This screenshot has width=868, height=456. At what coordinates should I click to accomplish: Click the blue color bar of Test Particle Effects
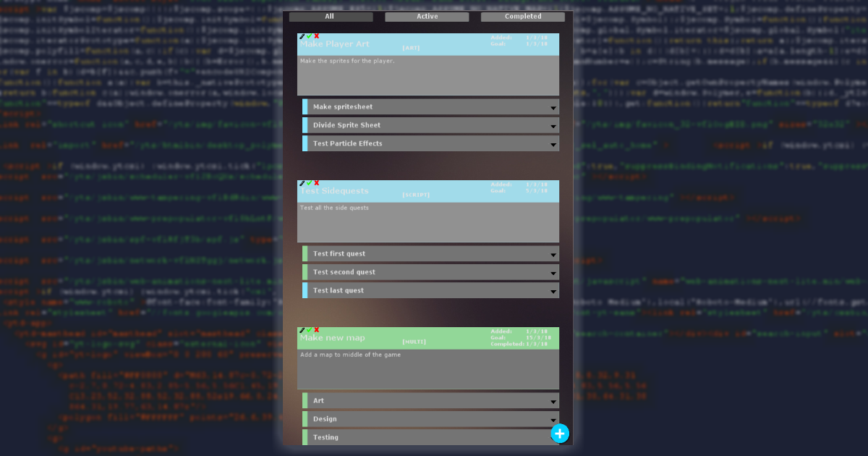point(305,143)
